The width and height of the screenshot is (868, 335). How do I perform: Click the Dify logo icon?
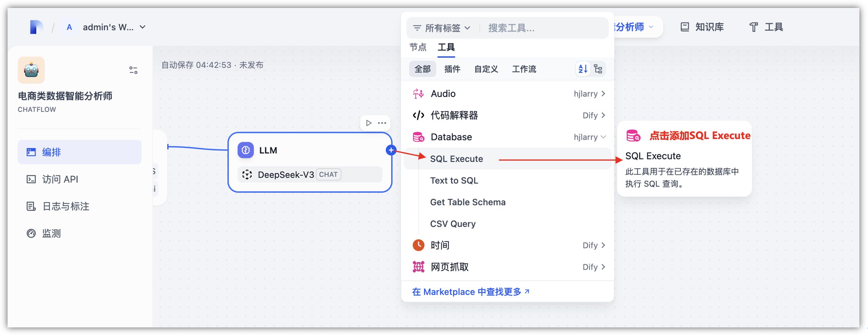[36, 27]
